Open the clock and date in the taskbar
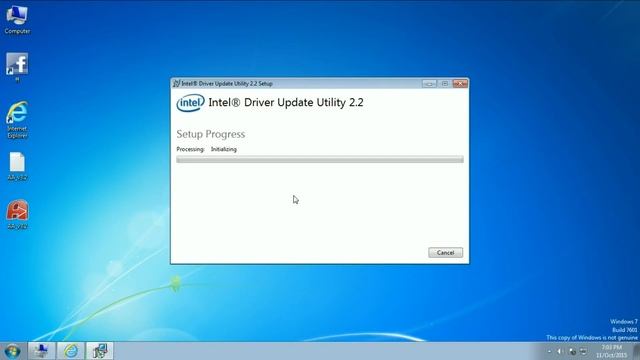The height and width of the screenshot is (360, 640). click(x=611, y=351)
